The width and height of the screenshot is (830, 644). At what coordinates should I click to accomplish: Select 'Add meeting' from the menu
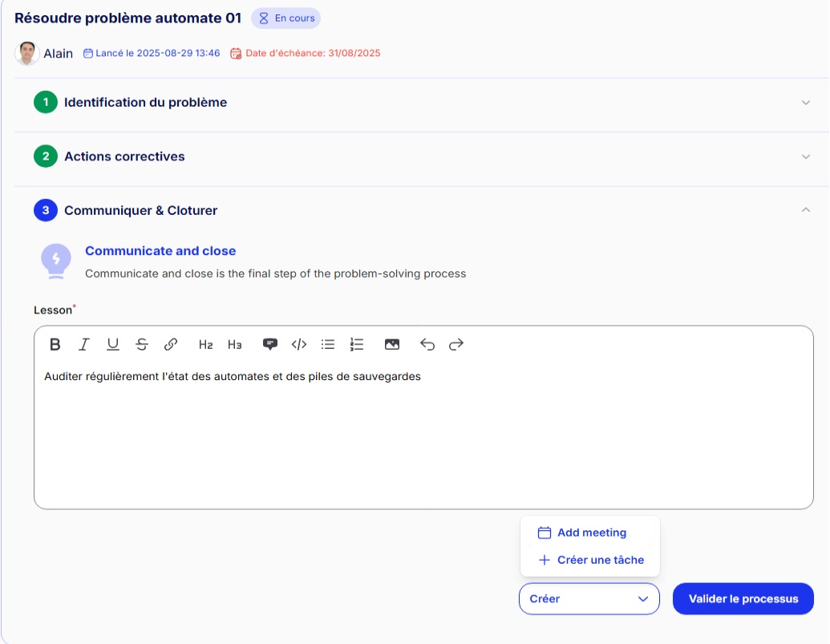pyautogui.click(x=592, y=532)
